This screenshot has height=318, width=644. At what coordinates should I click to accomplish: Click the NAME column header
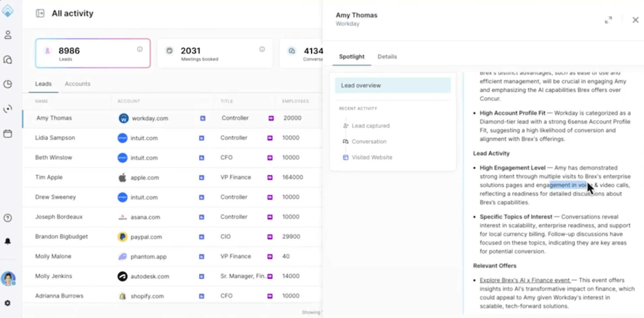(42, 101)
